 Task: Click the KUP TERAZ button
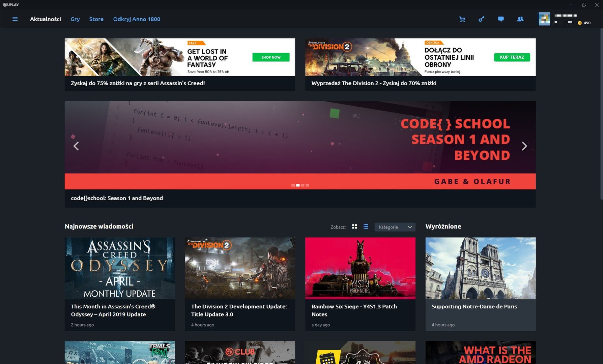pyautogui.click(x=512, y=57)
